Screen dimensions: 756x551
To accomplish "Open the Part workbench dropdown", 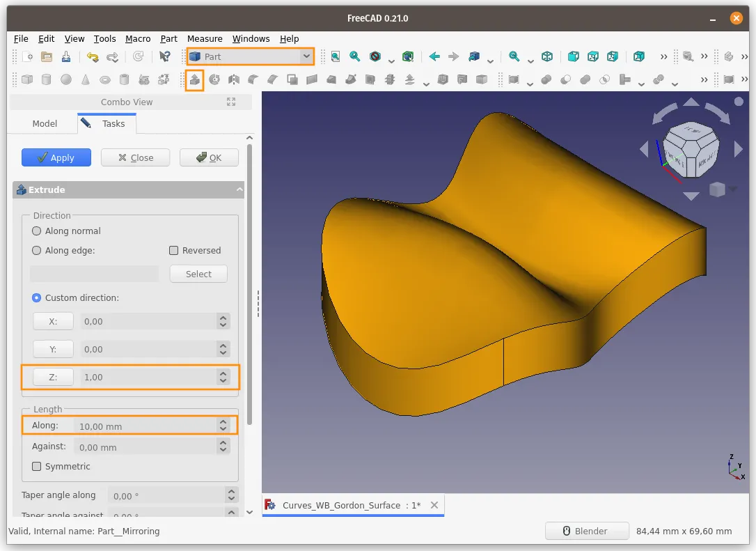I will tap(251, 56).
